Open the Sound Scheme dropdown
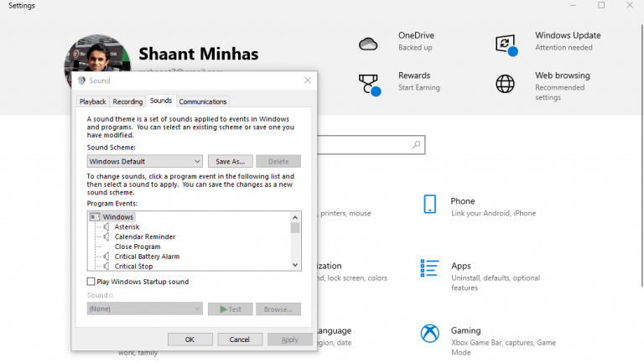This screenshot has height=363, width=644. [x=144, y=161]
